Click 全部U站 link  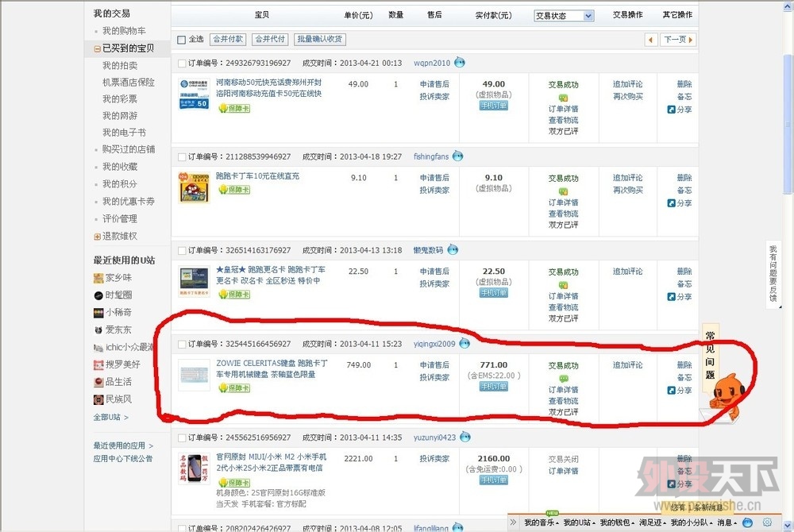[111, 417]
